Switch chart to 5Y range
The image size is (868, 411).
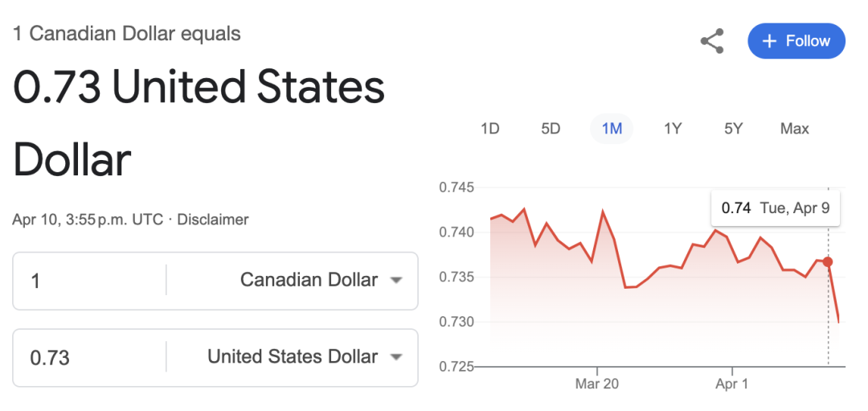pos(733,129)
